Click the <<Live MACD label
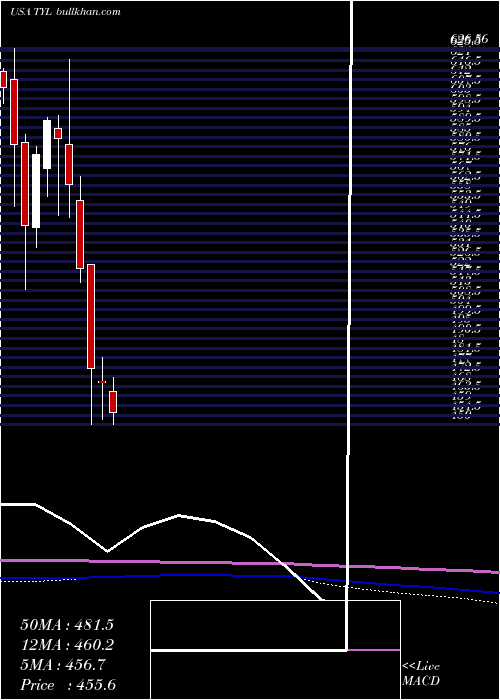Screen dimensions: 500x700 click(421, 674)
